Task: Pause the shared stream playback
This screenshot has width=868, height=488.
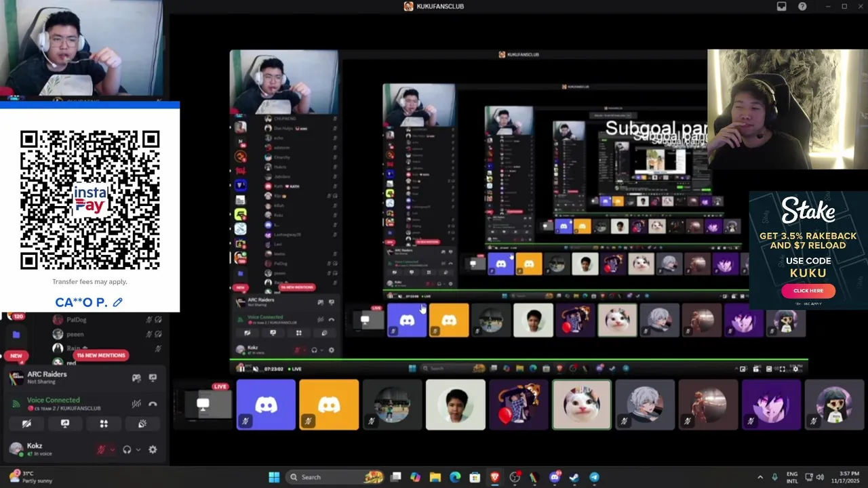Action: click(241, 369)
